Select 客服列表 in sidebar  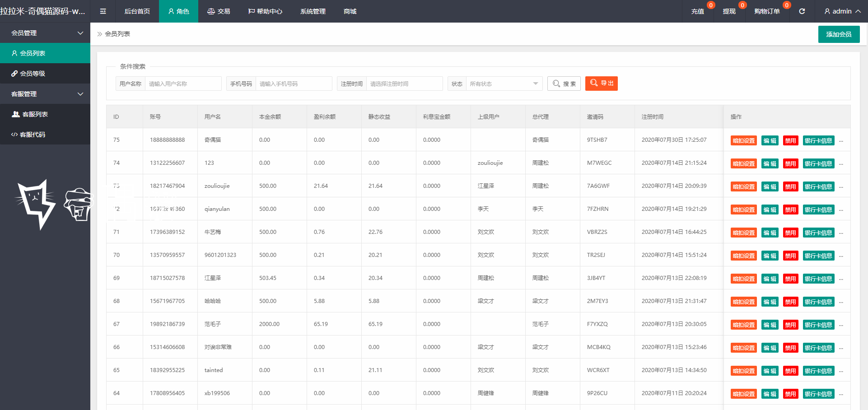pyautogui.click(x=45, y=114)
